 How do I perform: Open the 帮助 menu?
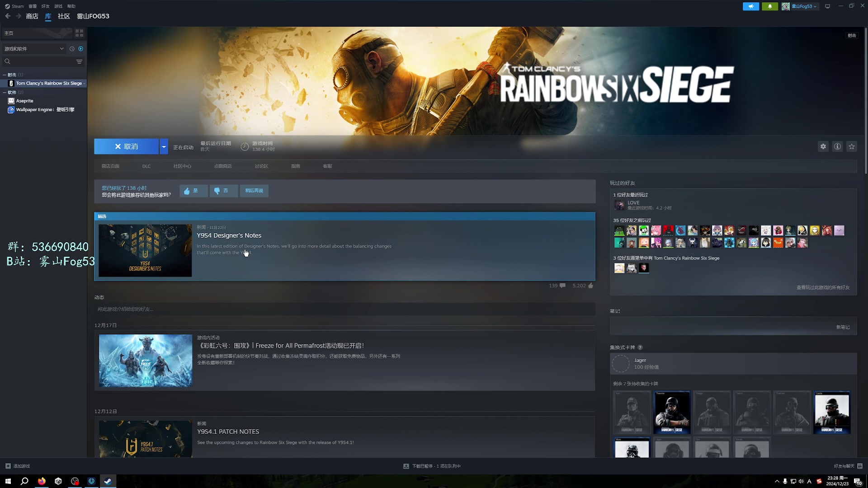pyautogui.click(x=71, y=6)
